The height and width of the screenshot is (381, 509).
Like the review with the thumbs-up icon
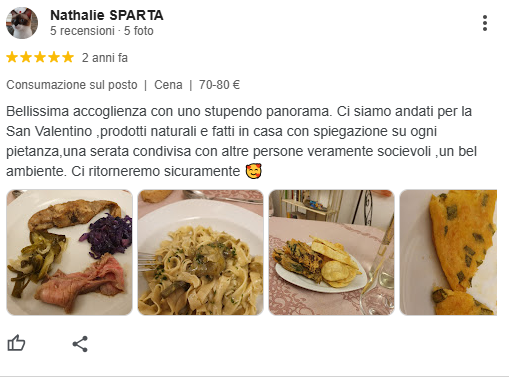[16, 343]
